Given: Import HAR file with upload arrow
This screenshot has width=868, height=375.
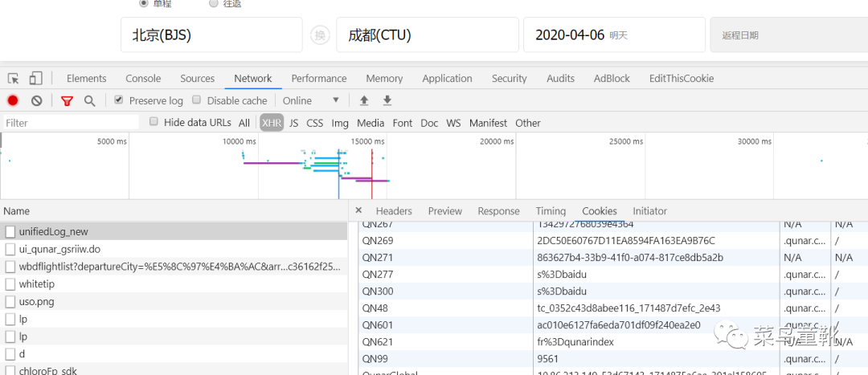Looking at the screenshot, I should click(x=364, y=100).
